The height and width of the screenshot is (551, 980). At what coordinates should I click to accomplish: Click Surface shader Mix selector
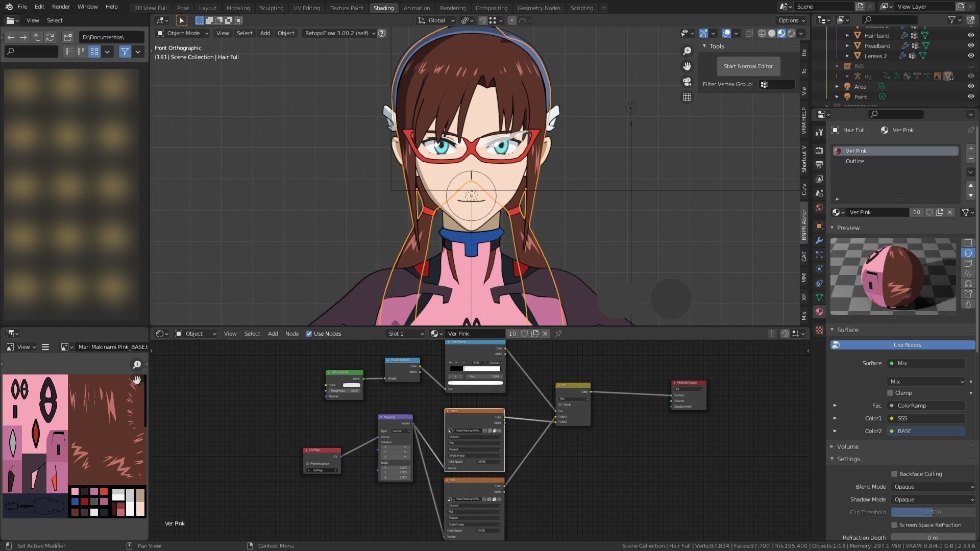[x=926, y=363]
